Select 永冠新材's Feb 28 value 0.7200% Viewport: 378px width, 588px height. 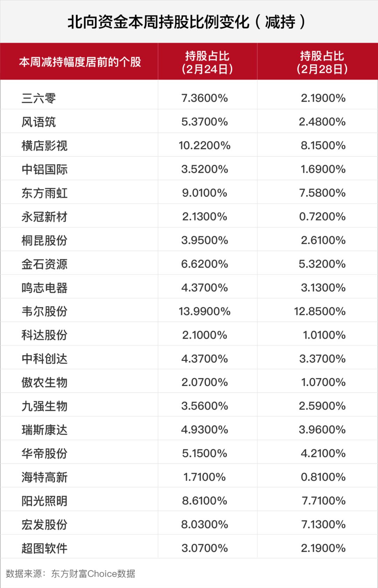pos(322,217)
